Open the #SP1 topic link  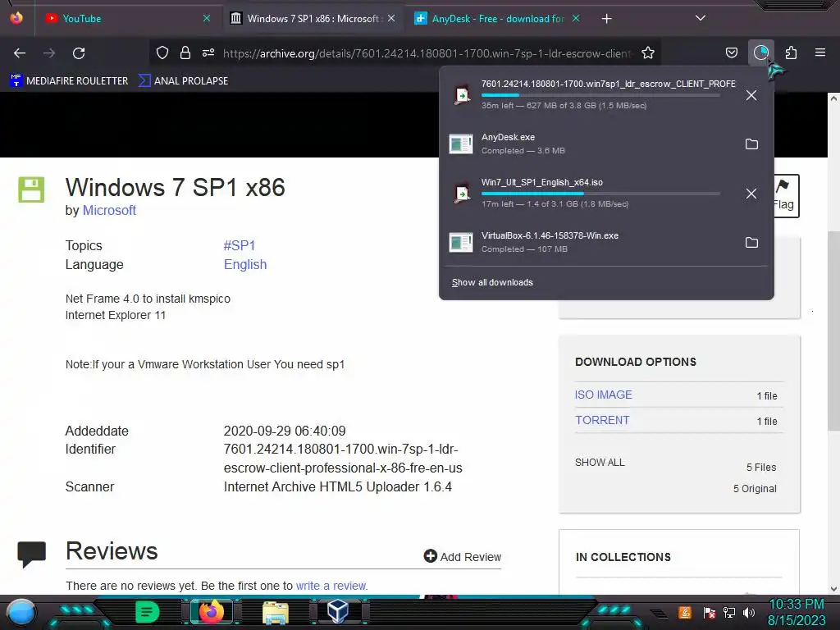tap(240, 245)
